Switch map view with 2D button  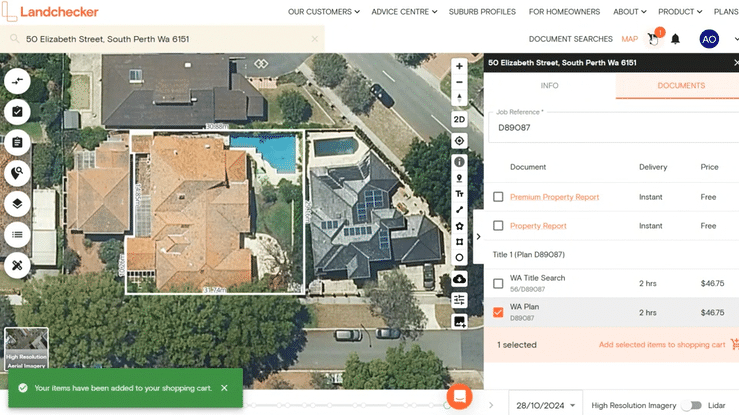(x=459, y=120)
